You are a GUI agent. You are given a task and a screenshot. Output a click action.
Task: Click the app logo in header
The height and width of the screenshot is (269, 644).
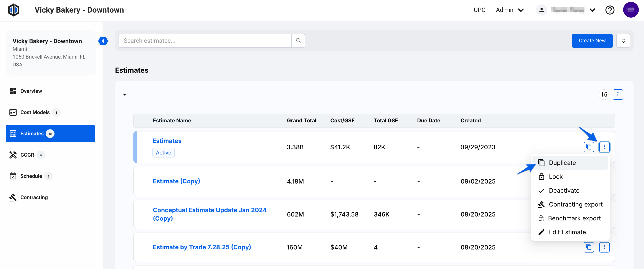14,10
